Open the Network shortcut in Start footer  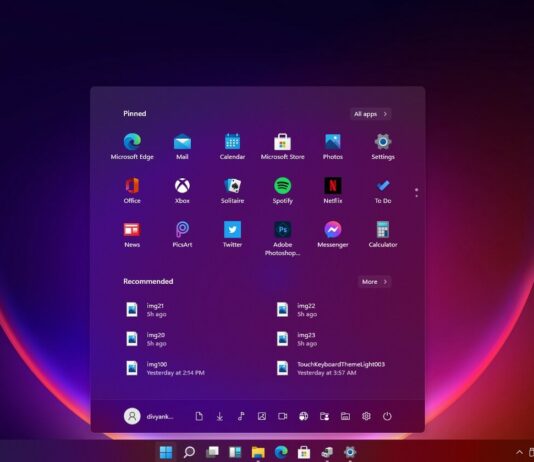click(304, 416)
